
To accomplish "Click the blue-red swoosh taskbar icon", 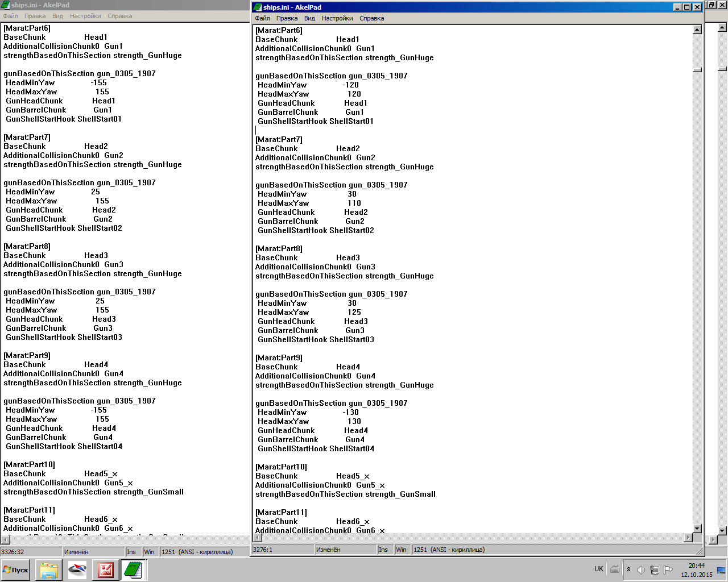I will click(x=77, y=569).
